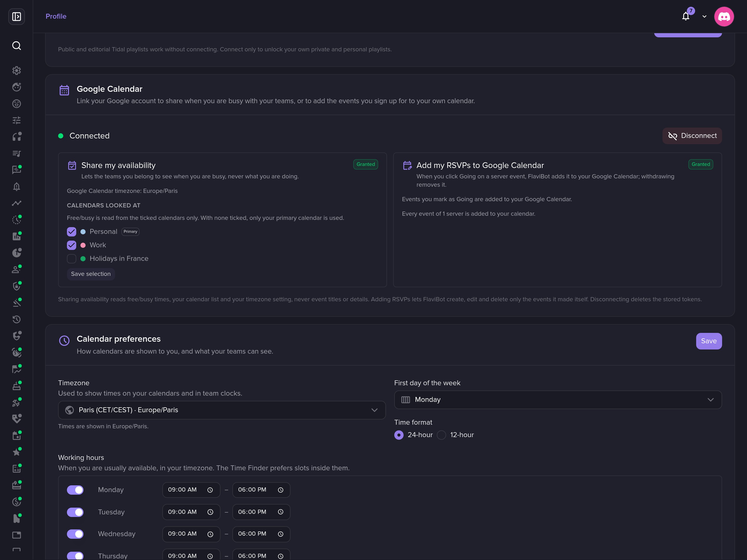Tick the Holidays in France checkbox

coord(71,258)
